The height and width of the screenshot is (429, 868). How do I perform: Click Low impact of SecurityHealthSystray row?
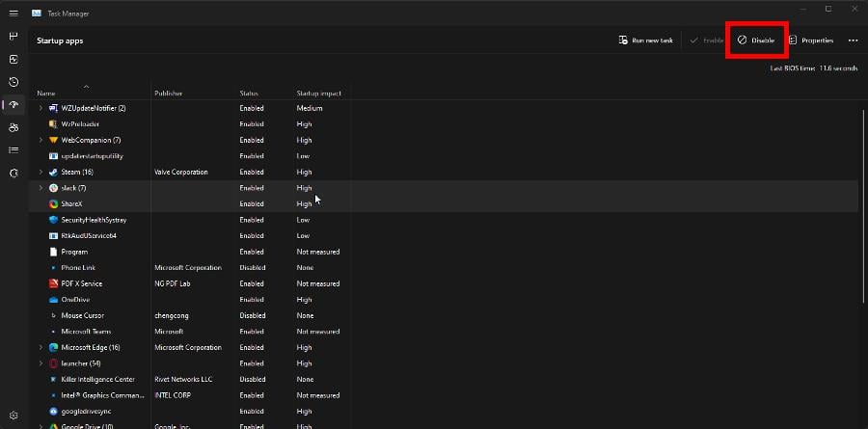[x=303, y=220]
